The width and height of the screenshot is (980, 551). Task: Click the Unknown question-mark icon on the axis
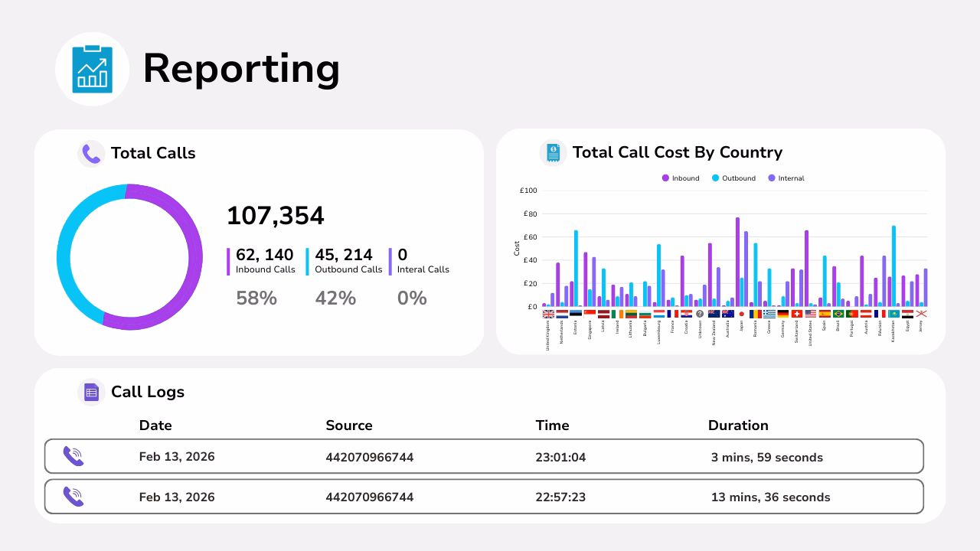(699, 314)
